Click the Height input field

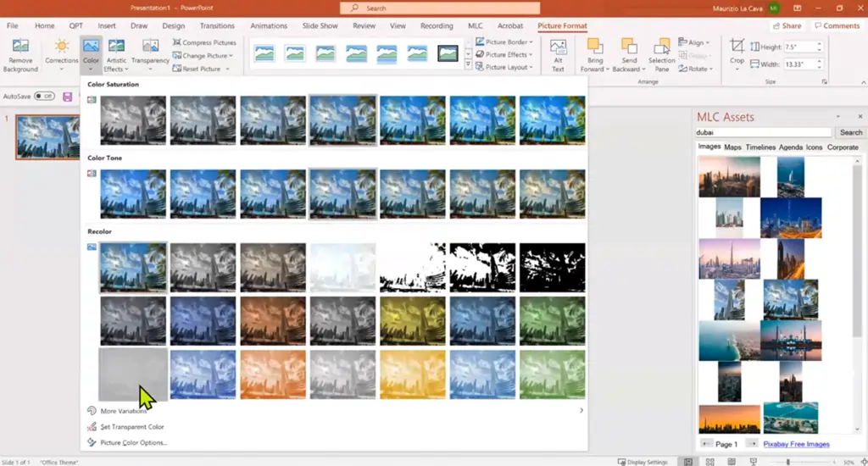799,47
